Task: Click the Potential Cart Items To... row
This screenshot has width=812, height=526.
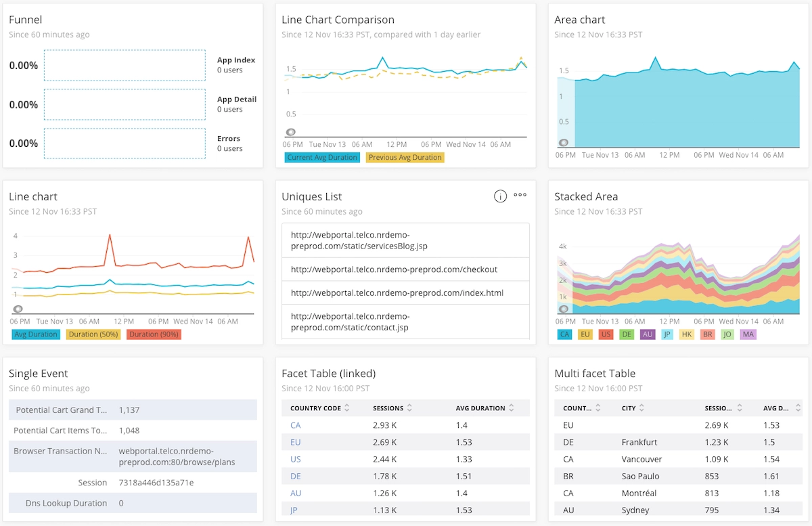Action: click(133, 431)
